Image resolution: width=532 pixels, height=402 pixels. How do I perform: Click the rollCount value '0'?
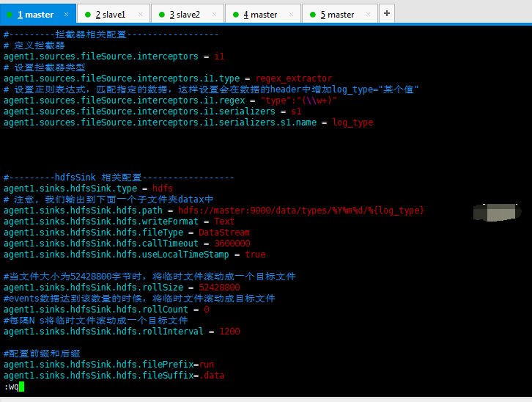tap(207, 310)
